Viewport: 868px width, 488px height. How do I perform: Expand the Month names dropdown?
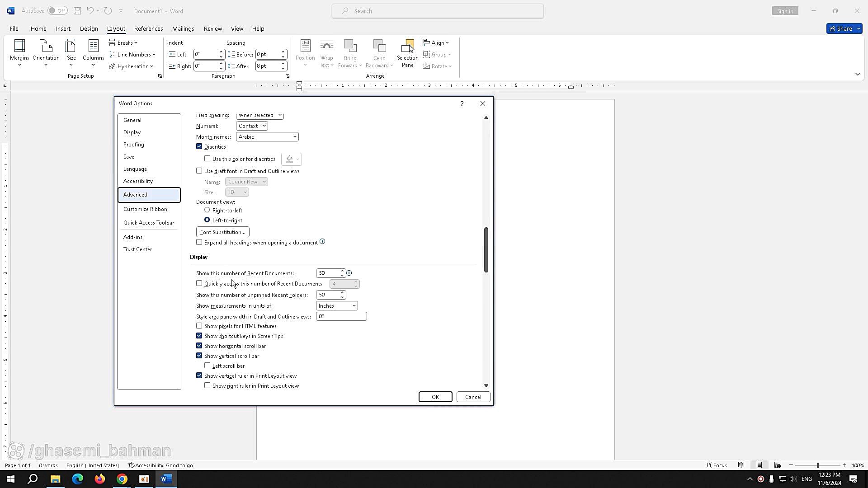[267, 137]
